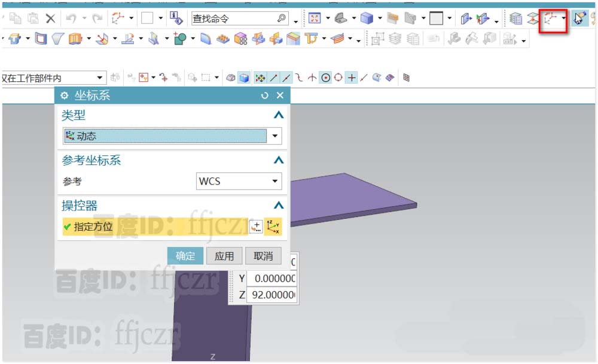Click the cancel button labeled 取消

263,256
